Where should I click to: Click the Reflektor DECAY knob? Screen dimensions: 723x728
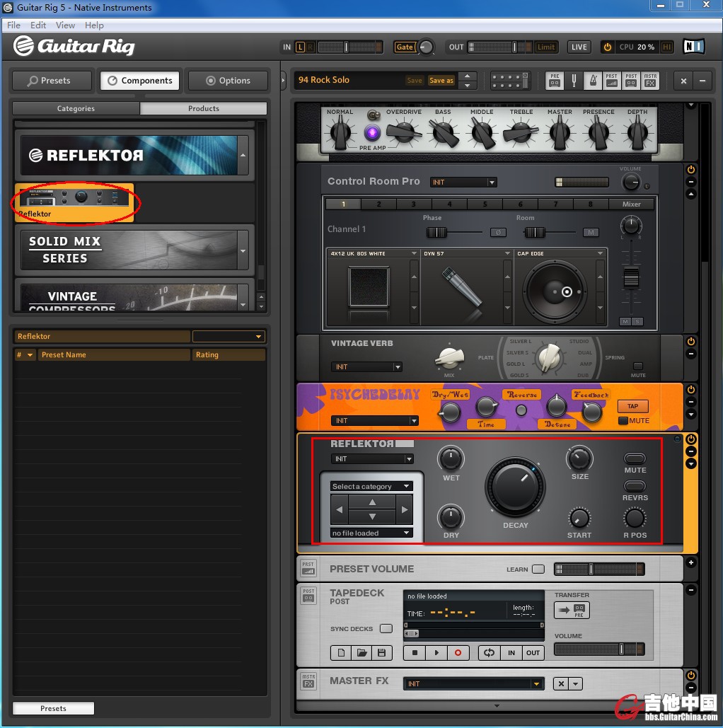point(515,487)
